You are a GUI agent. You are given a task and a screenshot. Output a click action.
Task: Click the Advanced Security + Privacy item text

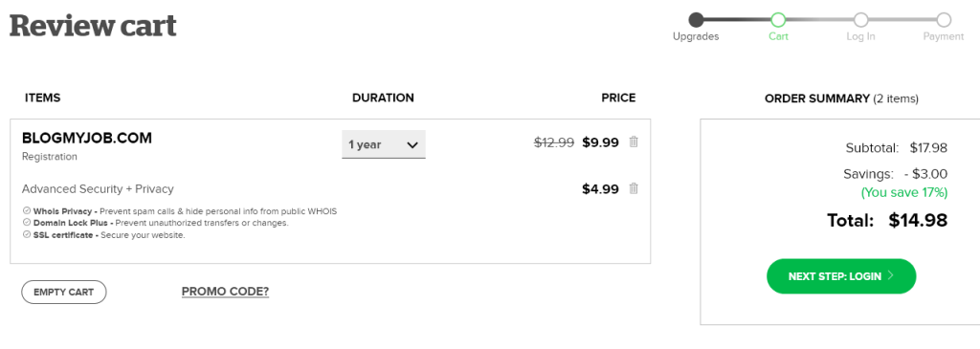click(98, 188)
